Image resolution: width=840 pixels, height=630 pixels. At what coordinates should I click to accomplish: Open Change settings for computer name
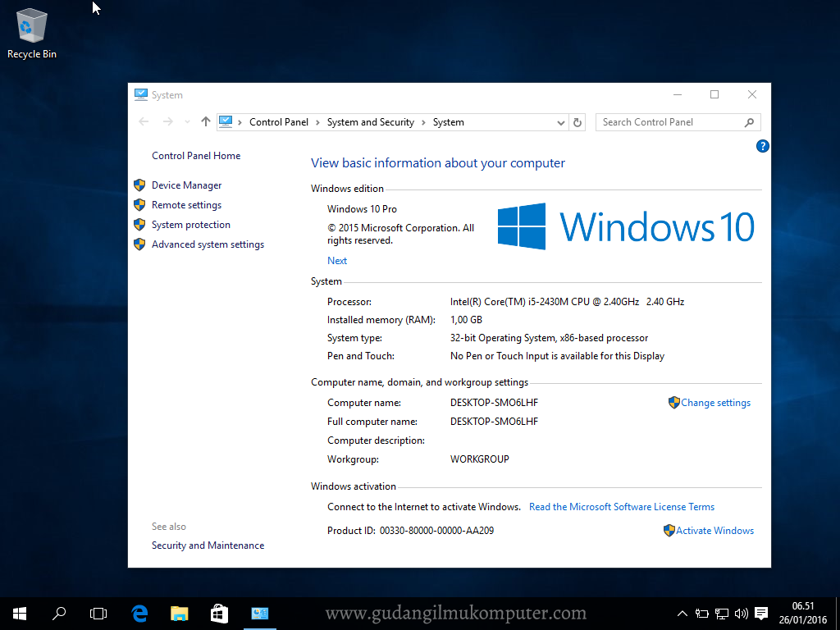pyautogui.click(x=714, y=402)
